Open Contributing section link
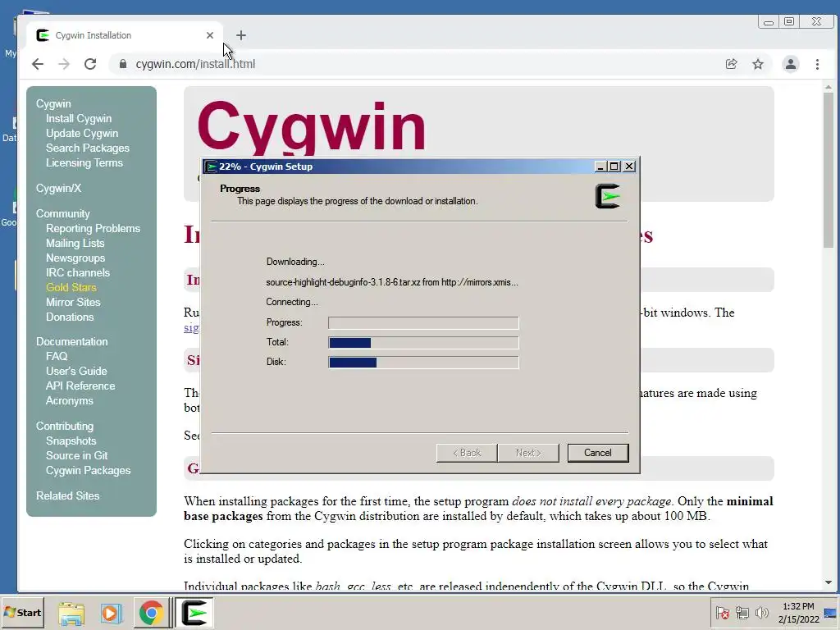Viewport: 840px width, 630px height. (x=64, y=427)
